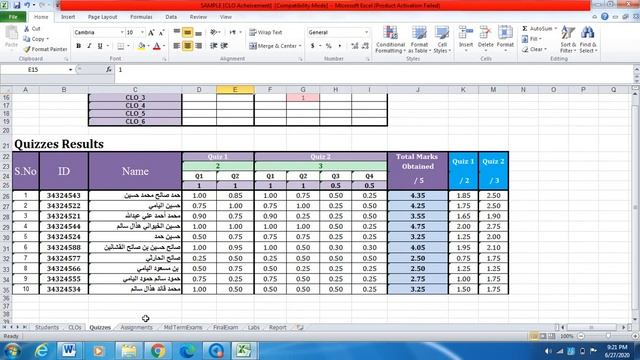Viewport: 640px width, 360px height.
Task: Open the General number format dropdown
Action: click(366, 32)
